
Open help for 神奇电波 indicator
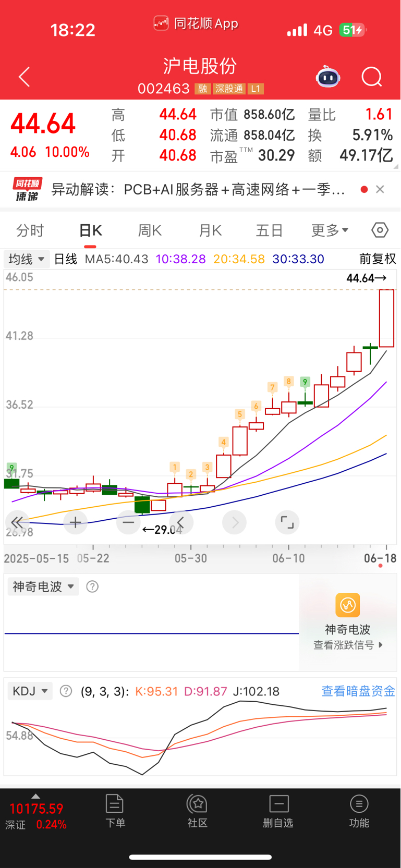92,586
